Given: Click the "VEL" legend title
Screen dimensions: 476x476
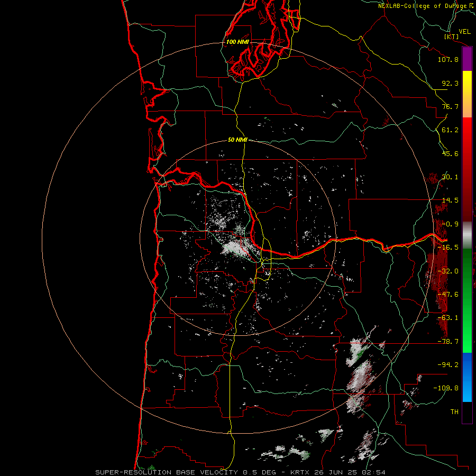Looking at the screenshot, I should click(464, 32).
